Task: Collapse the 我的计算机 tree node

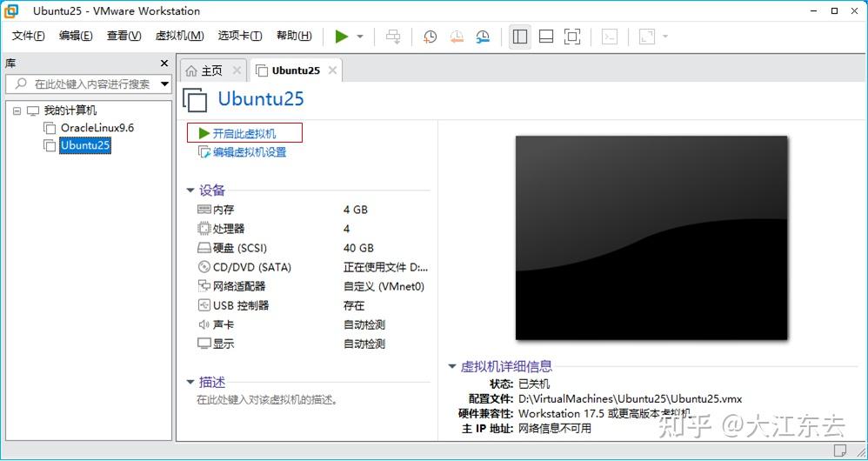Action: (17, 110)
